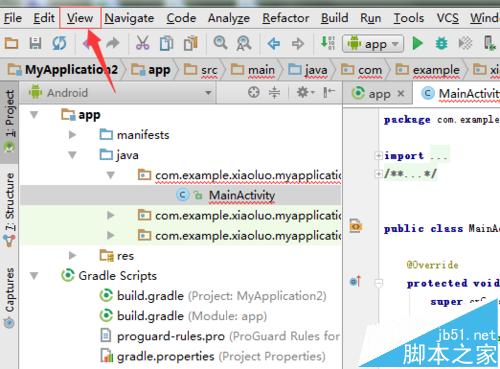The width and height of the screenshot is (500, 369).
Task: Open the Refactor menu
Action: coord(286,18)
